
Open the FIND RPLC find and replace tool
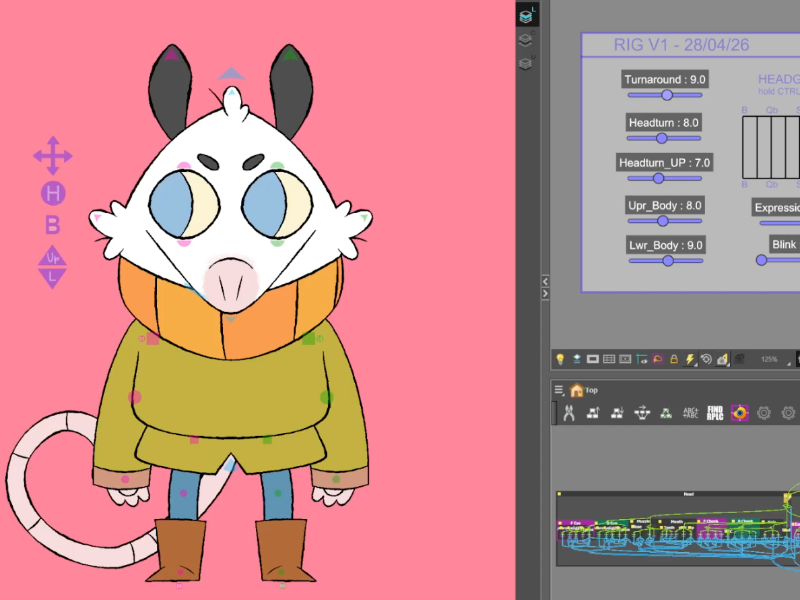(x=715, y=413)
